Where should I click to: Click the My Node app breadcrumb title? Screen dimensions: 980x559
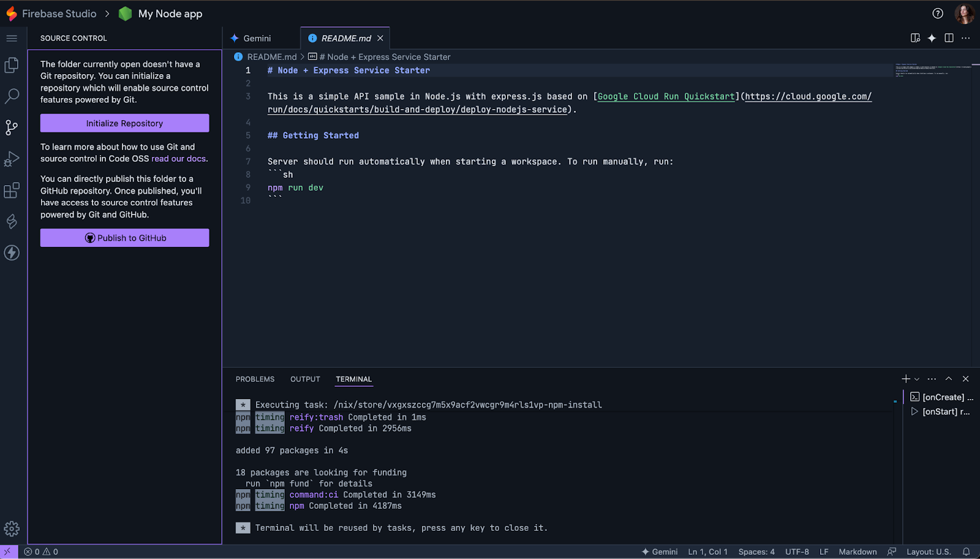click(x=170, y=13)
